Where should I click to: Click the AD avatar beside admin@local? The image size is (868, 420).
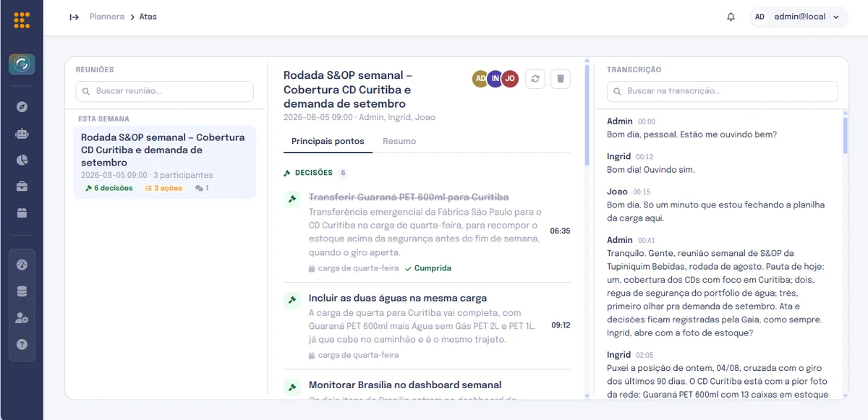[x=759, y=17]
